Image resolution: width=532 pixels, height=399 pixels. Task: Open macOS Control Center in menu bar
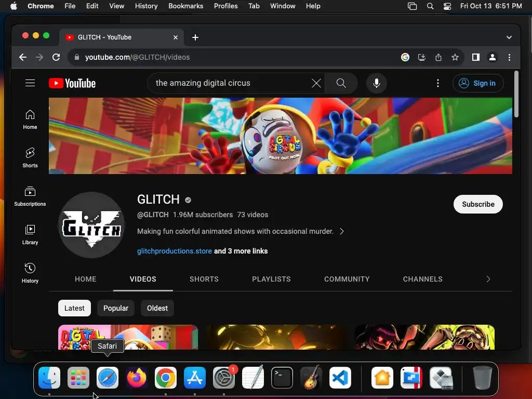[x=447, y=6]
